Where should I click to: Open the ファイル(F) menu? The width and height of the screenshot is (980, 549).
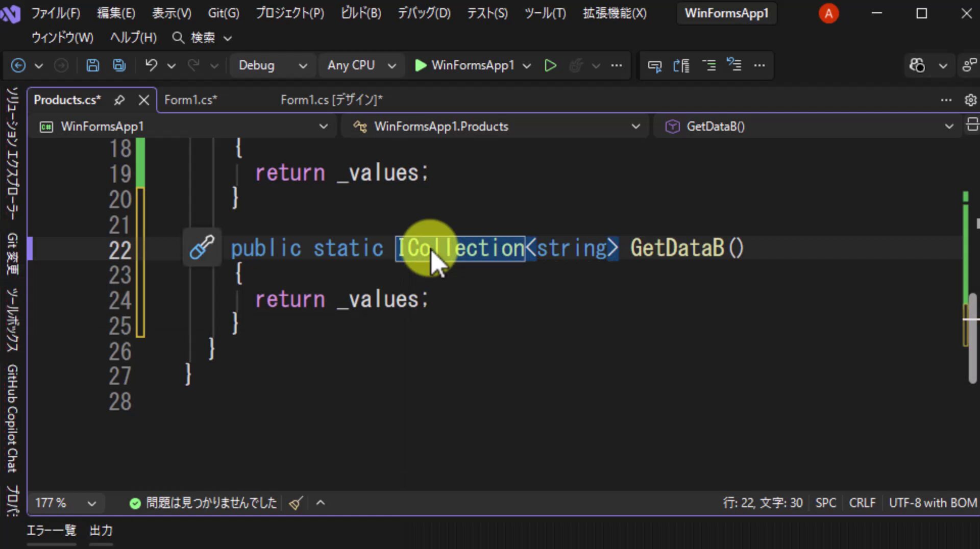pos(56,13)
